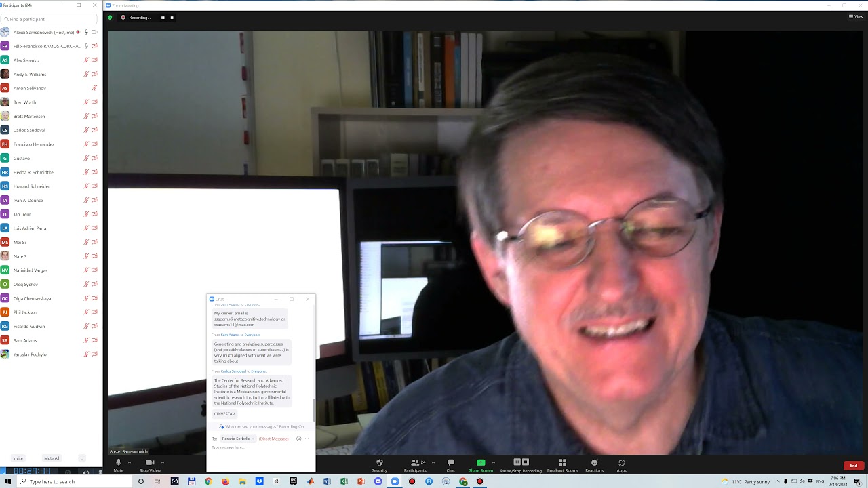This screenshot has height=488, width=868.
Task: Pause recording using top-left pause icon
Action: [163, 18]
